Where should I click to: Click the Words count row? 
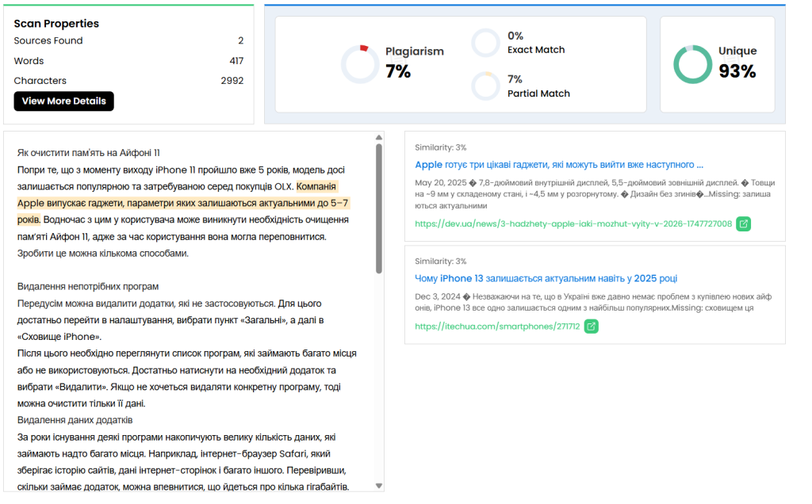(128, 61)
